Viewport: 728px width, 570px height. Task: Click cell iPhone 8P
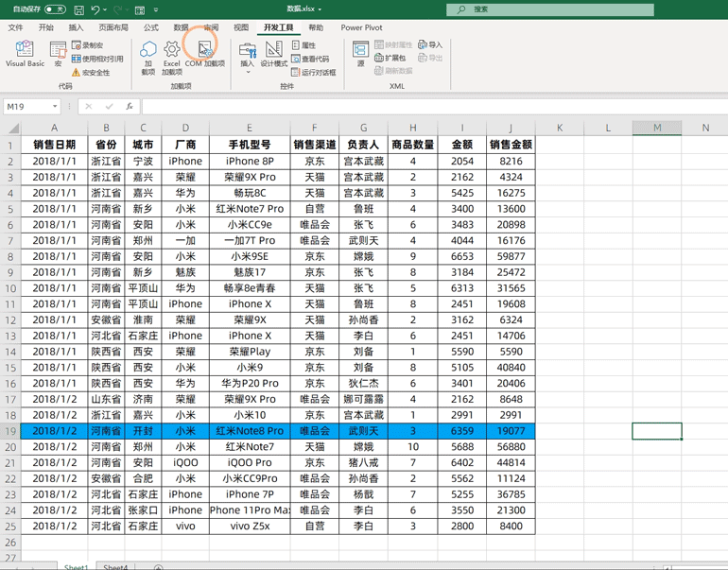pyautogui.click(x=250, y=161)
